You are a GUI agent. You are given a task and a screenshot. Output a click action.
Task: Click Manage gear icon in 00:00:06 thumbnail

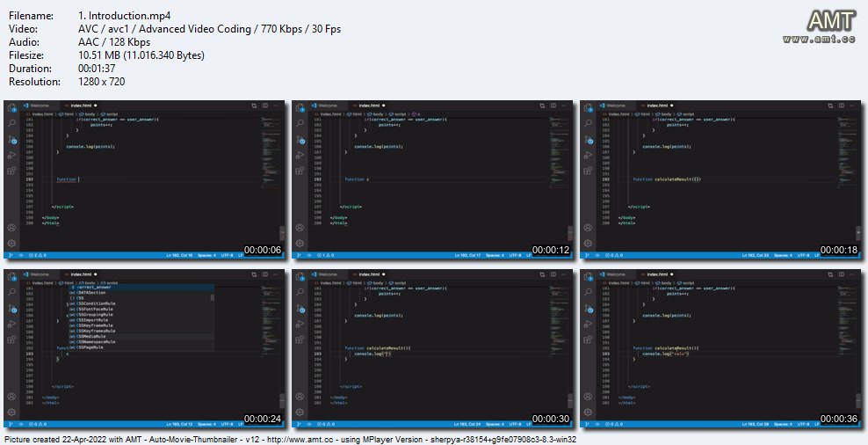[x=11, y=244]
